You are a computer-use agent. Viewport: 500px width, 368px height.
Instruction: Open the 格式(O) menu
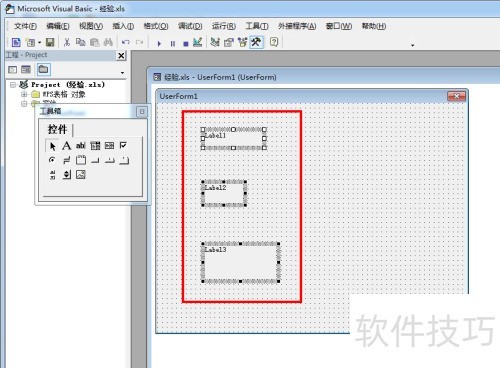156,26
